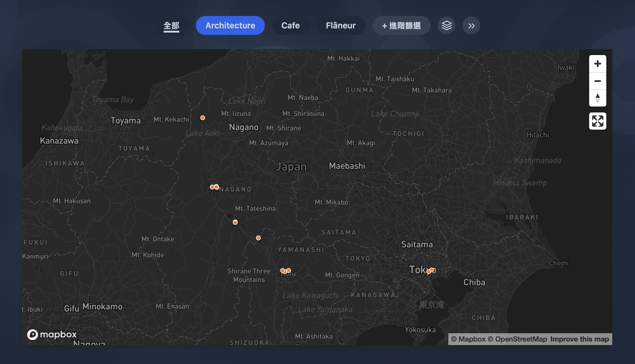This screenshot has width=635, height=364.
Task: Click the Mapbox logo
Action: (52, 334)
